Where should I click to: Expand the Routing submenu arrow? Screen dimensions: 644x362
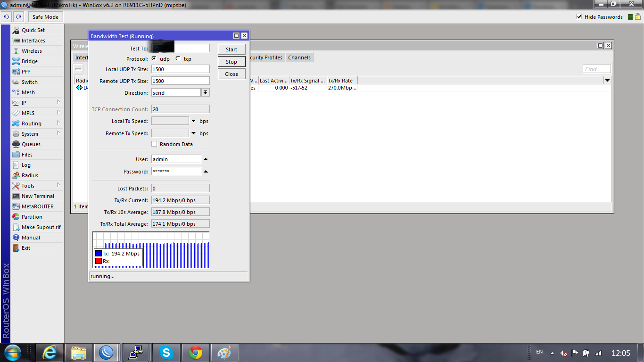coord(59,123)
